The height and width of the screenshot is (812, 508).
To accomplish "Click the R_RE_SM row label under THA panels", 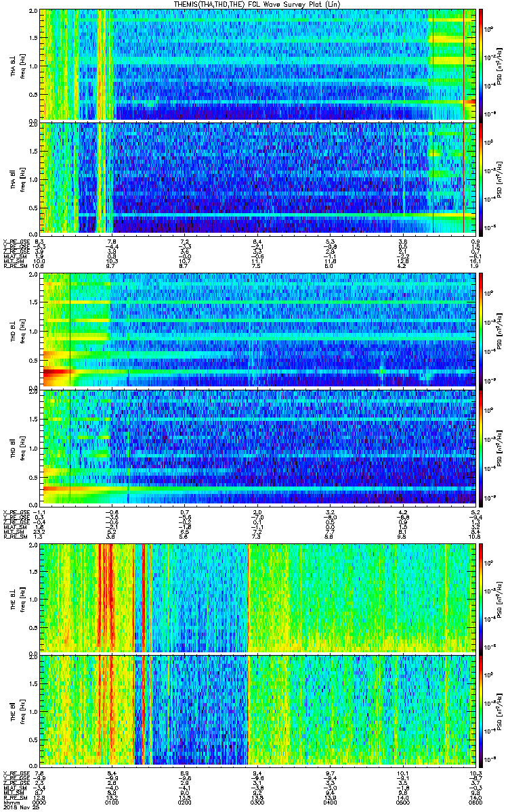I will tap(15, 267).
